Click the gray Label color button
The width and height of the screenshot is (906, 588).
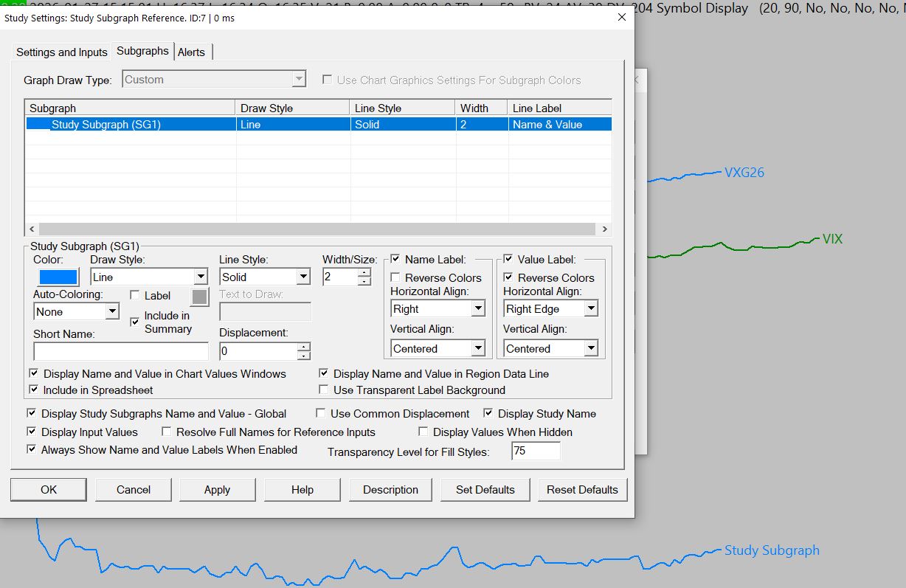(x=200, y=297)
